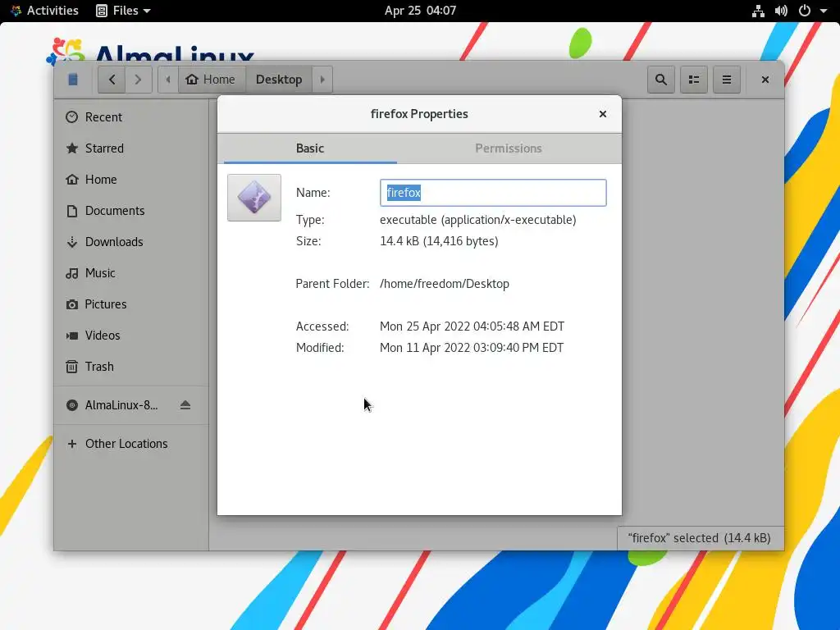Image resolution: width=840 pixels, height=630 pixels.
Task: Select the AlmaLinux-8 disc in the sidebar
Action: click(x=121, y=405)
